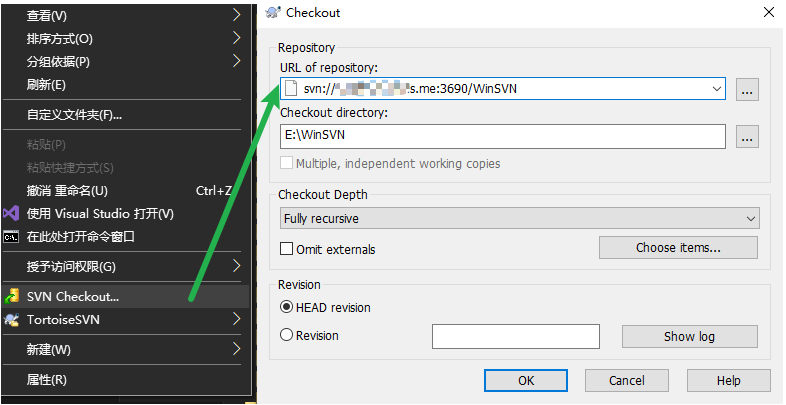The width and height of the screenshot is (786, 405).
Task: Expand the TortoiseSVN submenu
Action: tap(236, 320)
